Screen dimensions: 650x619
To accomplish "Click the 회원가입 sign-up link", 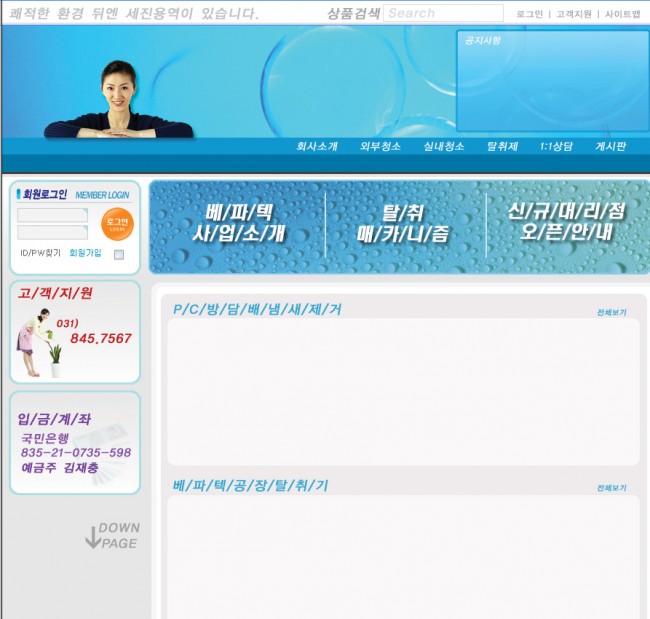I will [x=85, y=253].
